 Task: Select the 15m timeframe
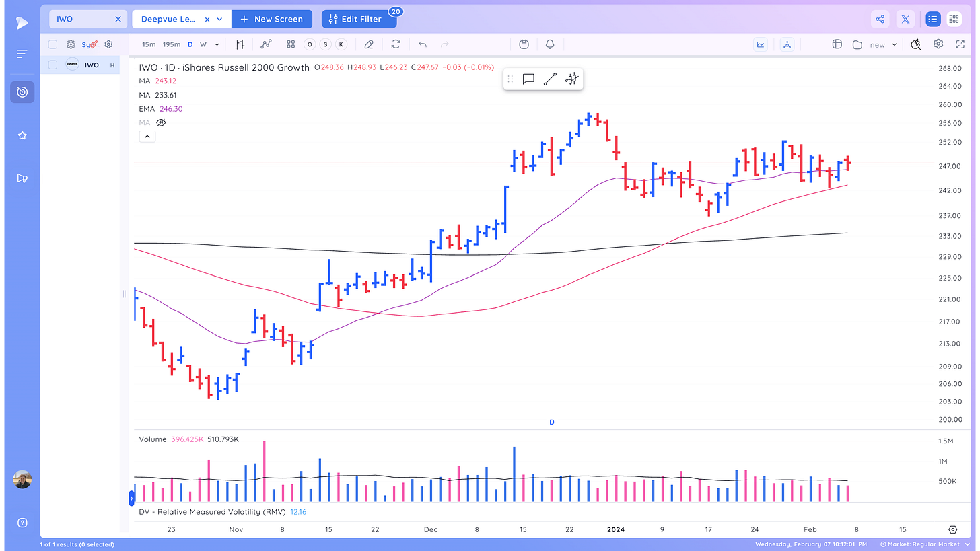pyautogui.click(x=149, y=44)
